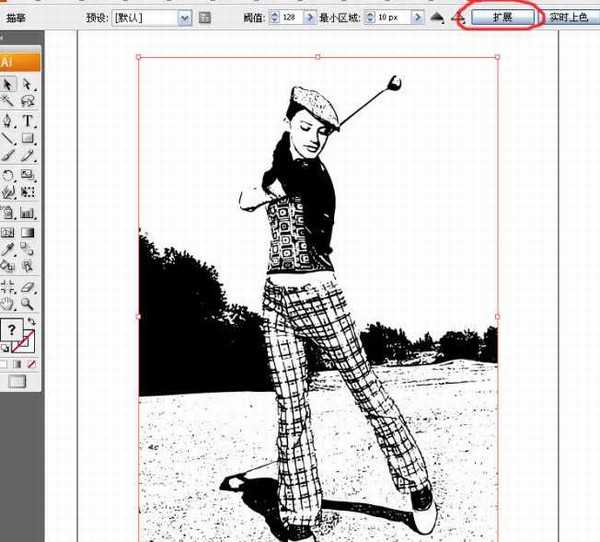600x542 pixels.
Task: Select the Magic Wand tool
Action: tap(8, 101)
